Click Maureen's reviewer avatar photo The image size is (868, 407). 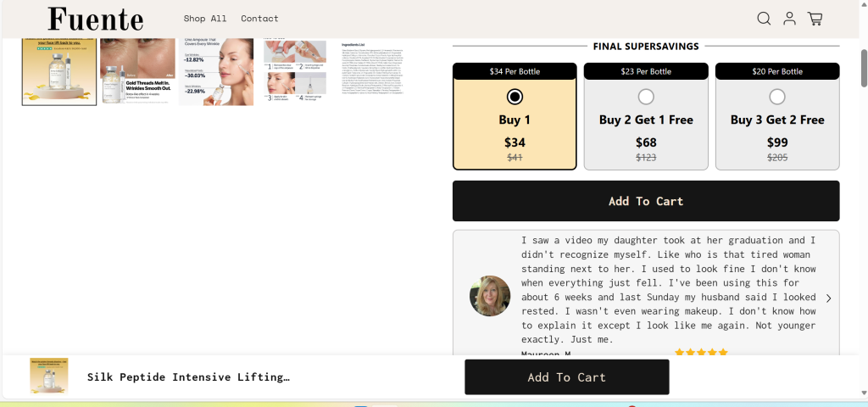tap(490, 296)
